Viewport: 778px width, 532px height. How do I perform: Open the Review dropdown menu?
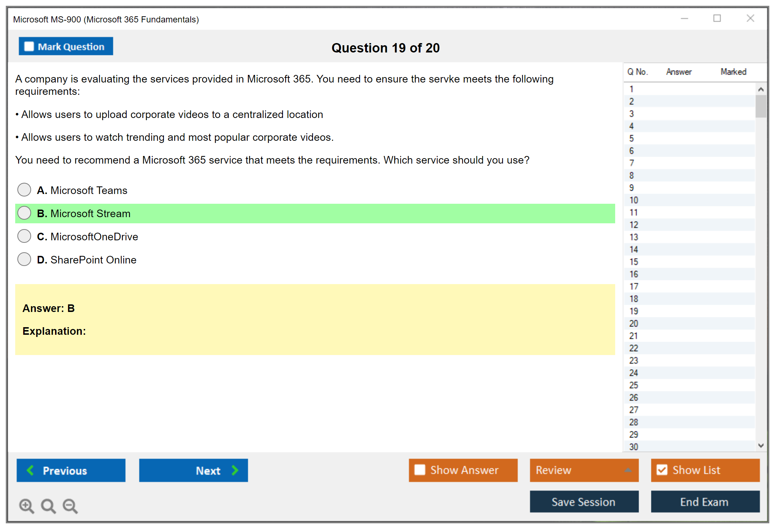(628, 470)
